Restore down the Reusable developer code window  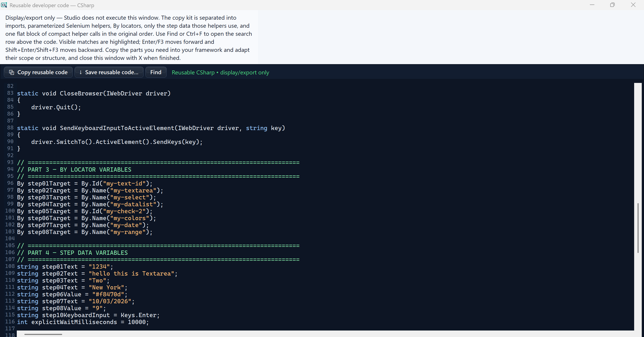pos(612,5)
